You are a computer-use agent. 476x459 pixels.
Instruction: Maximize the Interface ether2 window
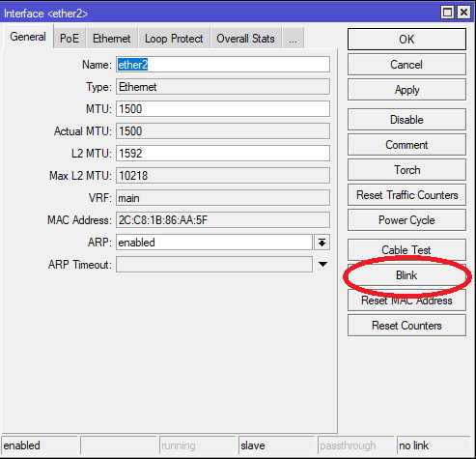tap(447, 13)
